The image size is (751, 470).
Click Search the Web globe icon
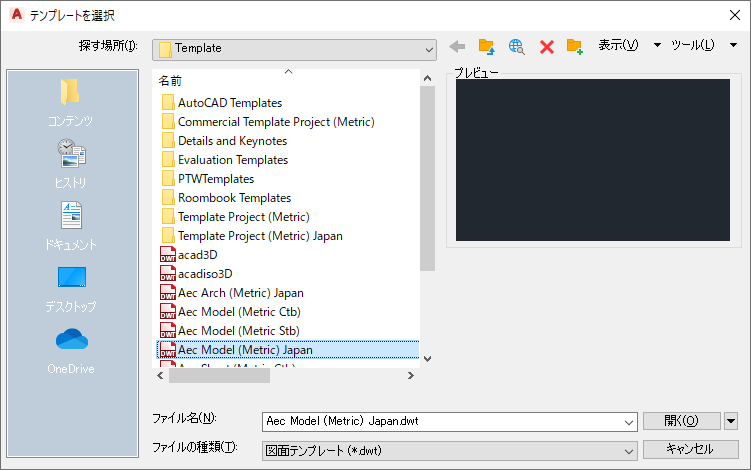(516, 46)
